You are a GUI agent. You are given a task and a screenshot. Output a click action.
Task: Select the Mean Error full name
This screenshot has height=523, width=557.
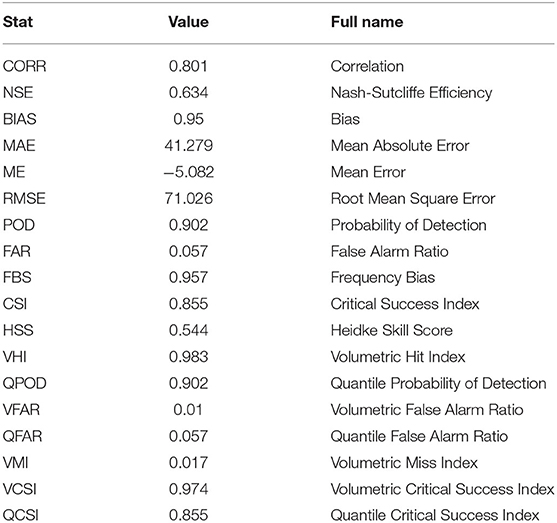pos(368,172)
